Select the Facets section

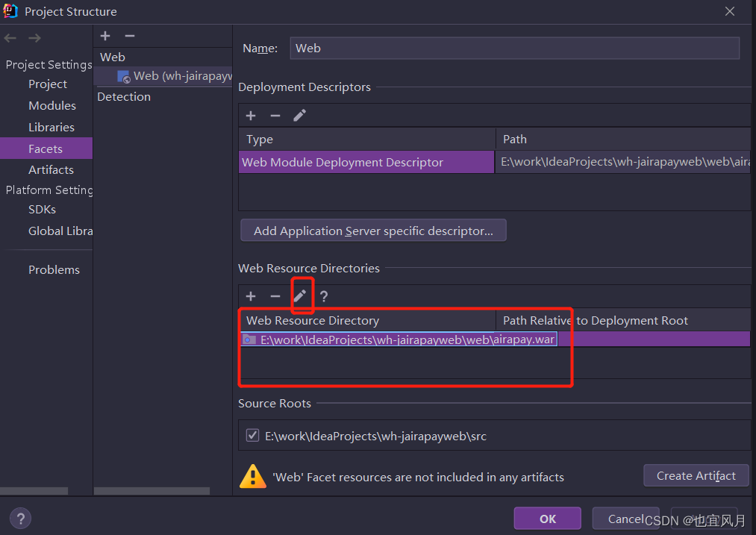tap(46, 148)
